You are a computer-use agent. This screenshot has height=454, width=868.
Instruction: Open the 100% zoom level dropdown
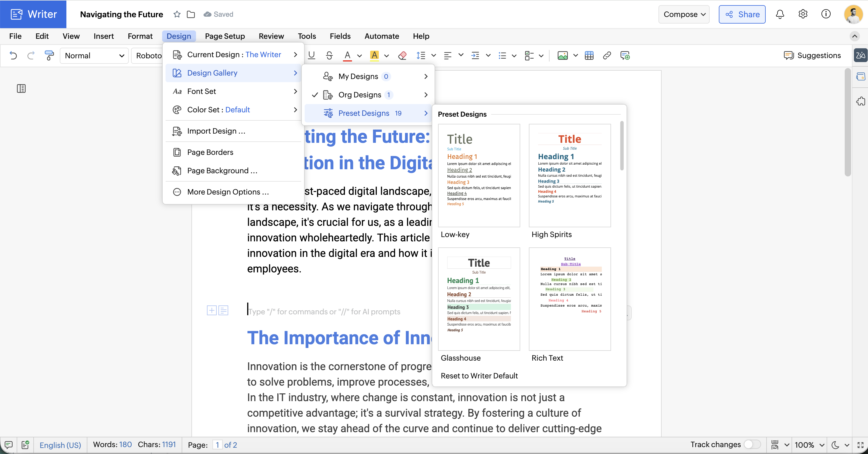[809, 445]
